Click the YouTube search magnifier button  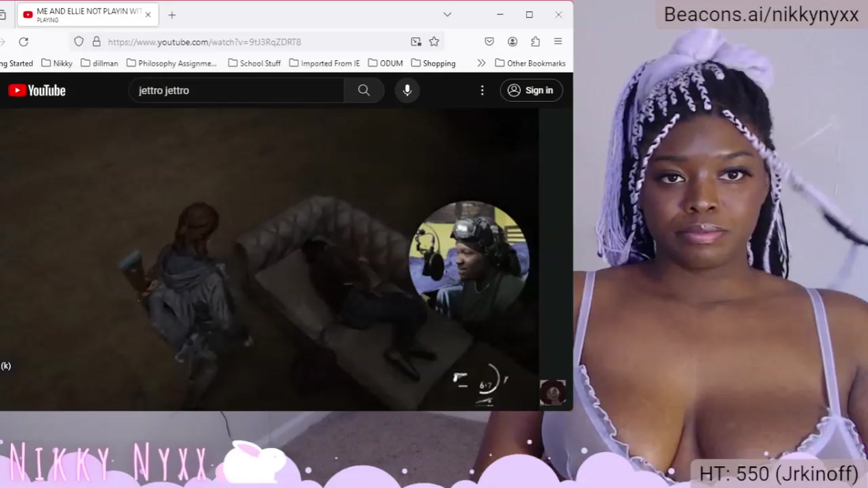364,90
